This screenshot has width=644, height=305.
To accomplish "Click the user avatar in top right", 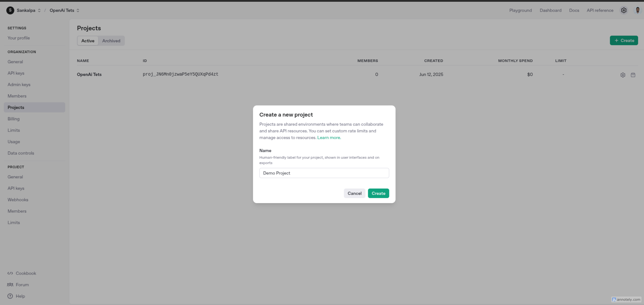I will 637,10.
